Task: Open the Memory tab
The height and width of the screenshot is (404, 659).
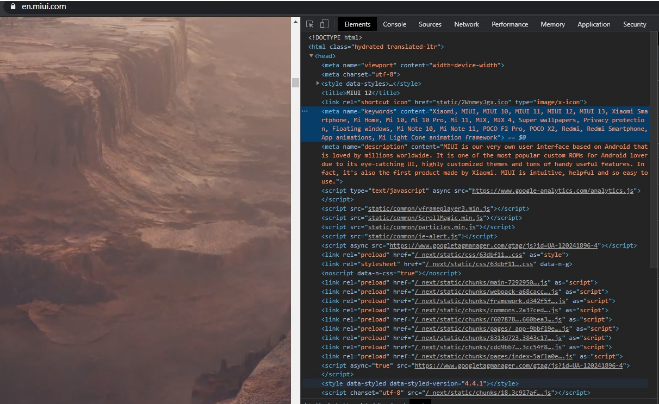Action: (552, 24)
